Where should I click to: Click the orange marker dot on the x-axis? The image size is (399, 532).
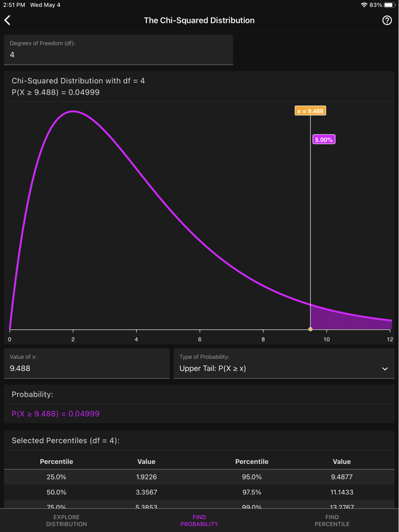coord(310,329)
